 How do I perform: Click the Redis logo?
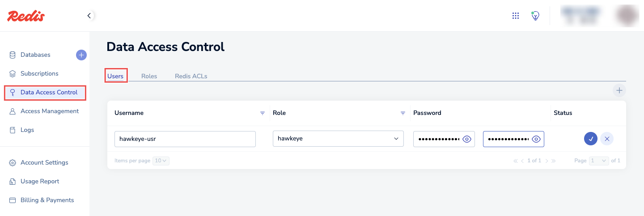(26, 16)
